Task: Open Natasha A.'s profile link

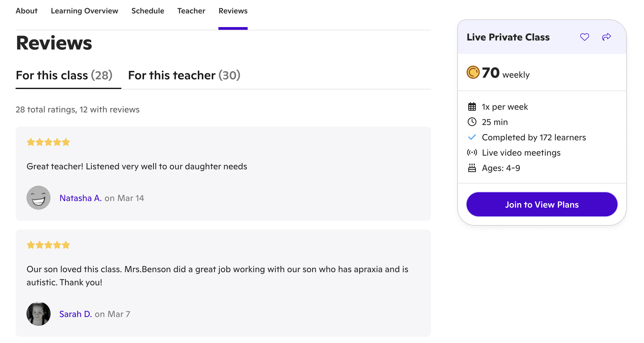Action: tap(80, 198)
